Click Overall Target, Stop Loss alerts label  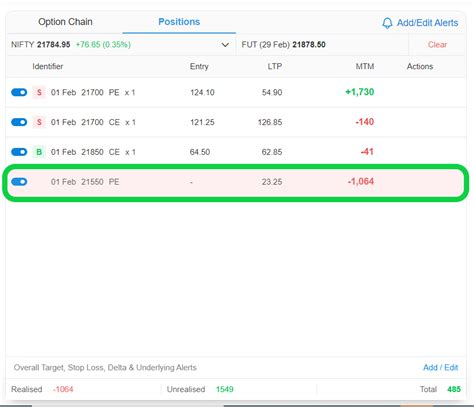click(x=105, y=367)
